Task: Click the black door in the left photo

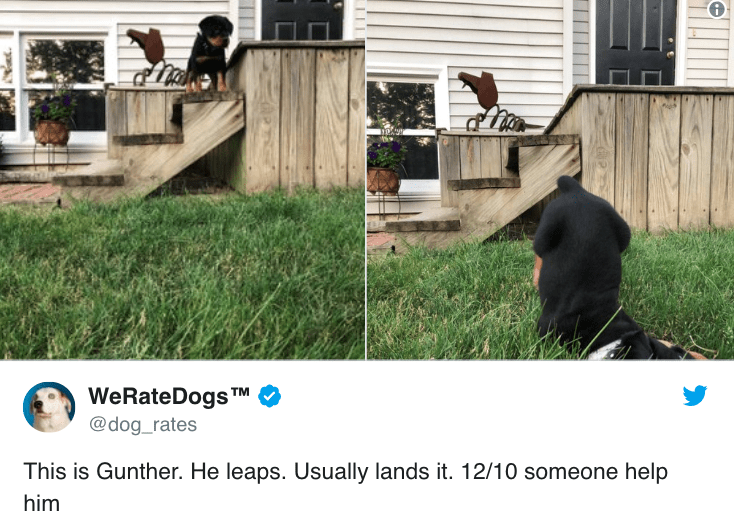Action: tap(302, 20)
